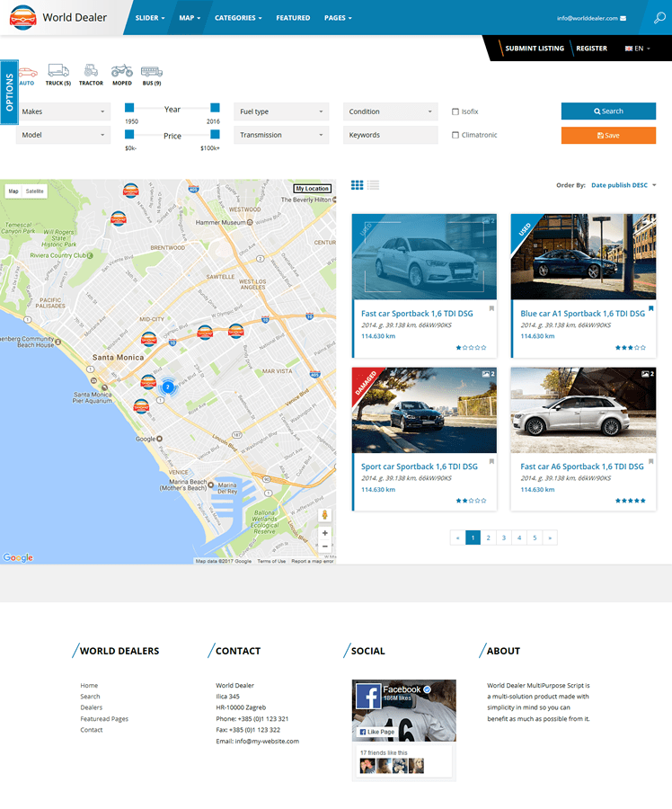Open the damaged Sport car Sportback thumbnail

(424, 410)
